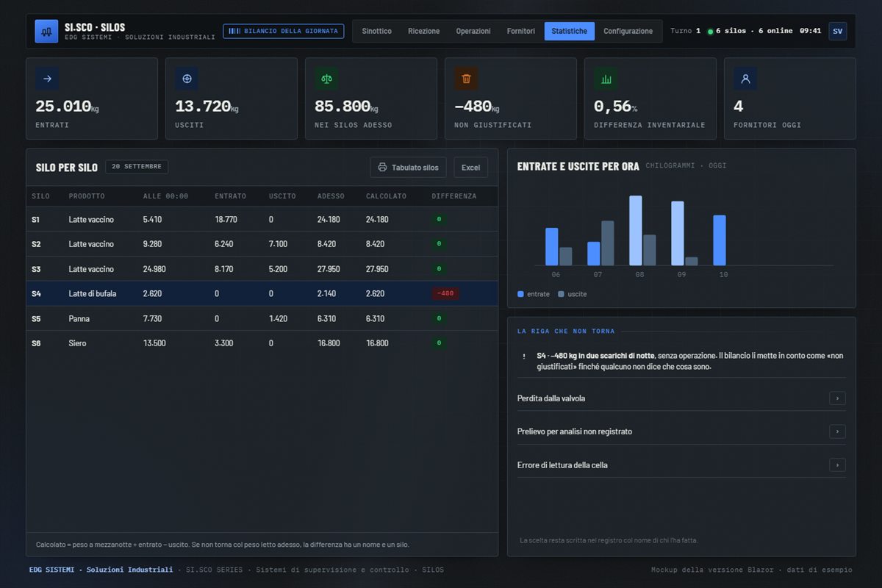882x588 pixels.
Task: Click the 18.770 Entrato value for S1
Action: (226, 219)
